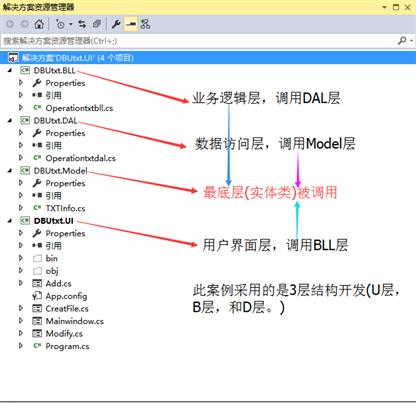Click the solution explorer search field
416x403 pixels.
coord(199,41)
